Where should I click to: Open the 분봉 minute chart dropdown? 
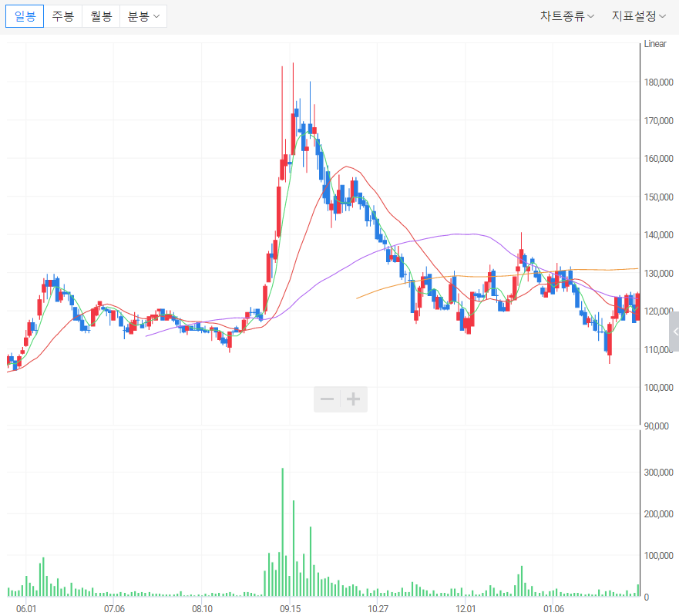[x=143, y=16]
